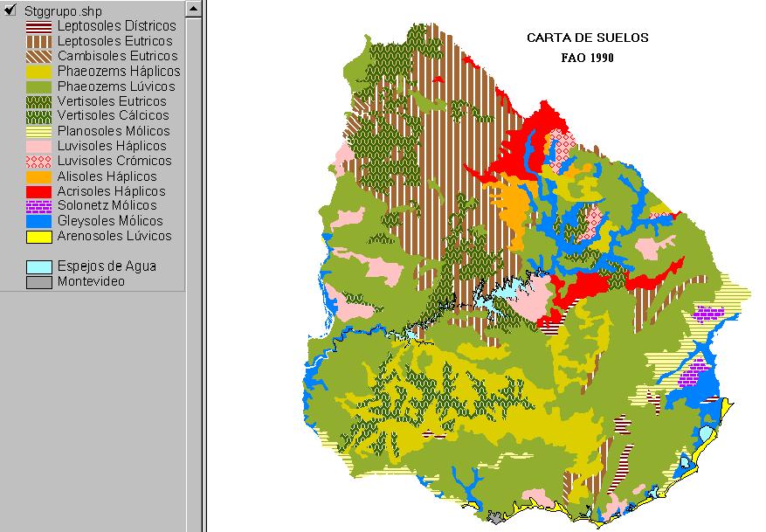
Task: Click the Luvisoles Crómicos label
Action: pyautogui.click(x=114, y=161)
